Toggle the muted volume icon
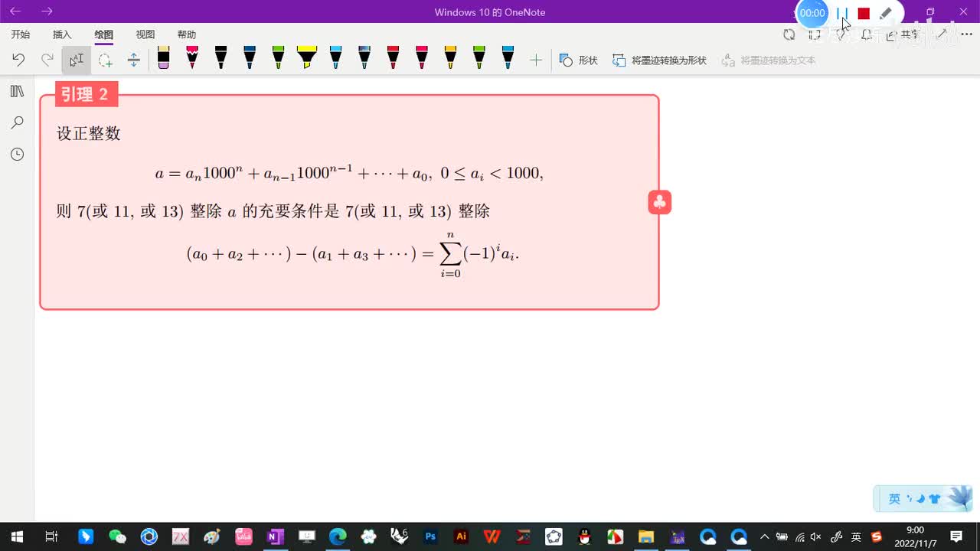 coord(816,536)
